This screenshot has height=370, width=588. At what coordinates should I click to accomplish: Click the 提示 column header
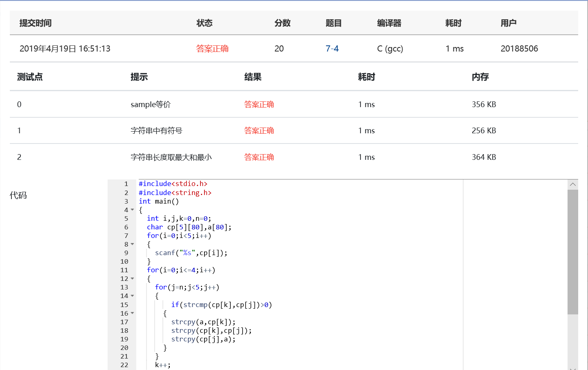point(139,77)
